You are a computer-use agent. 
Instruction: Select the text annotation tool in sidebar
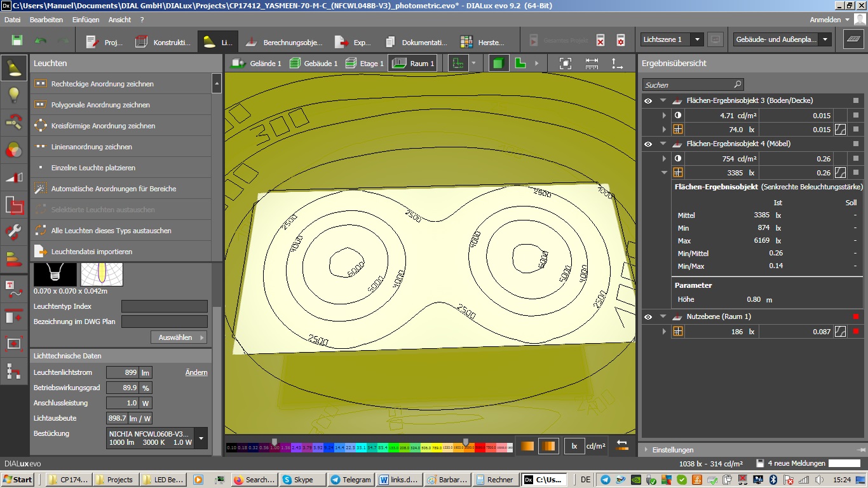[x=13, y=288]
